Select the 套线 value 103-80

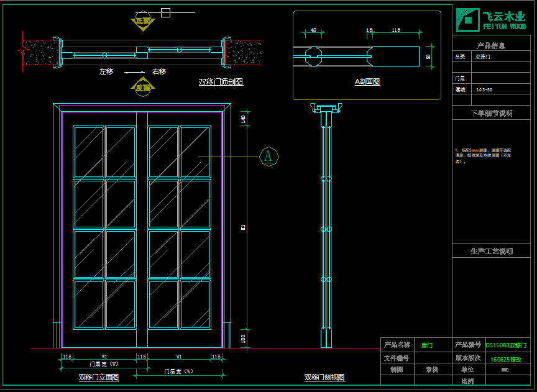484,90
